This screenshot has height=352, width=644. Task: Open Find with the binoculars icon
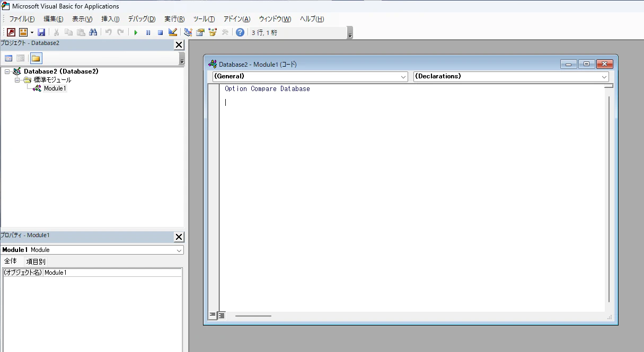point(93,32)
